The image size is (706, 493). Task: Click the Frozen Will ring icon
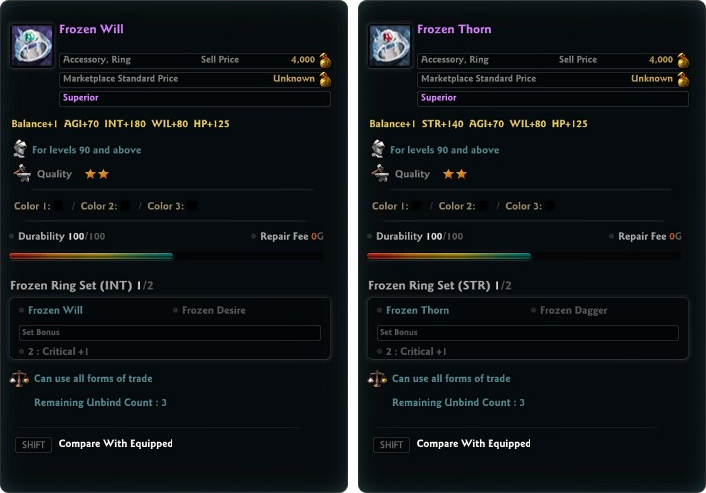[x=32, y=45]
